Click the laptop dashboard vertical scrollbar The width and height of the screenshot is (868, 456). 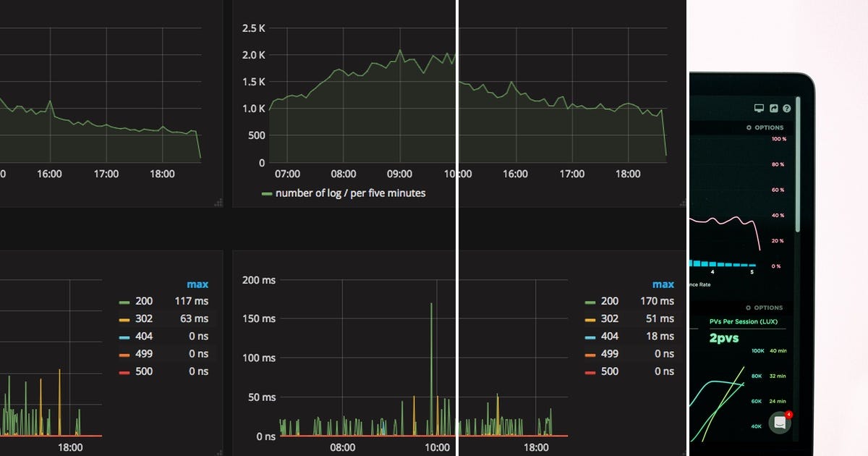[x=799, y=164]
